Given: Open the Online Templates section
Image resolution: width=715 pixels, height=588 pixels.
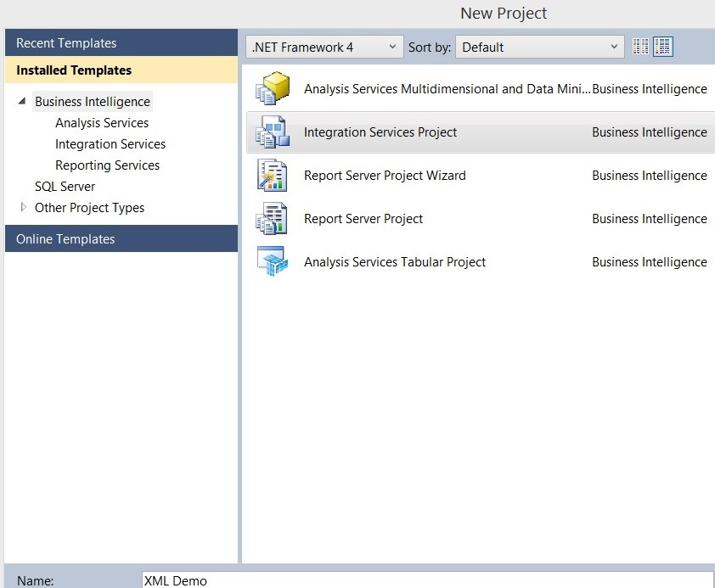Looking at the screenshot, I should pyautogui.click(x=121, y=238).
